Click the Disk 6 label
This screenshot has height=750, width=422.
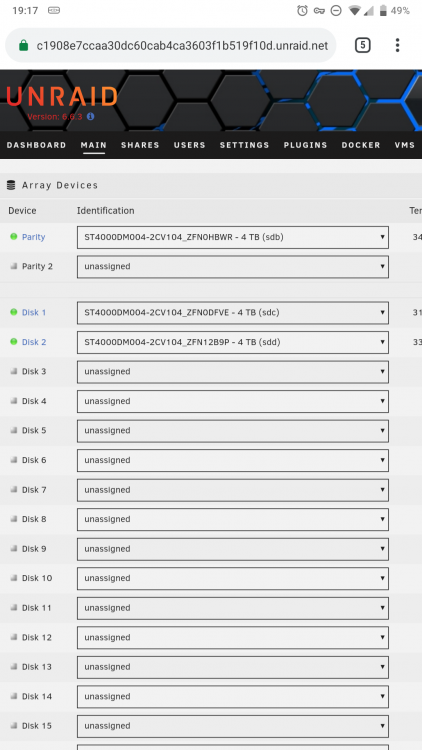coord(34,460)
